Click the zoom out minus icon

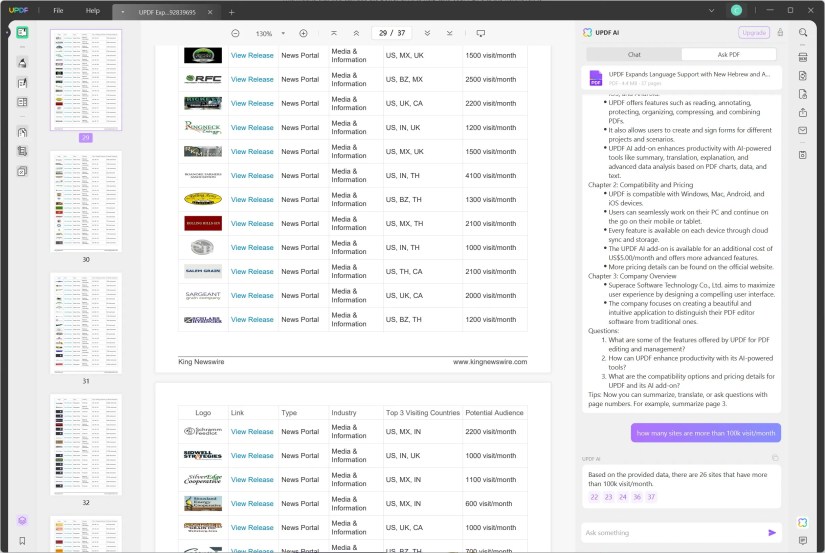click(235, 33)
